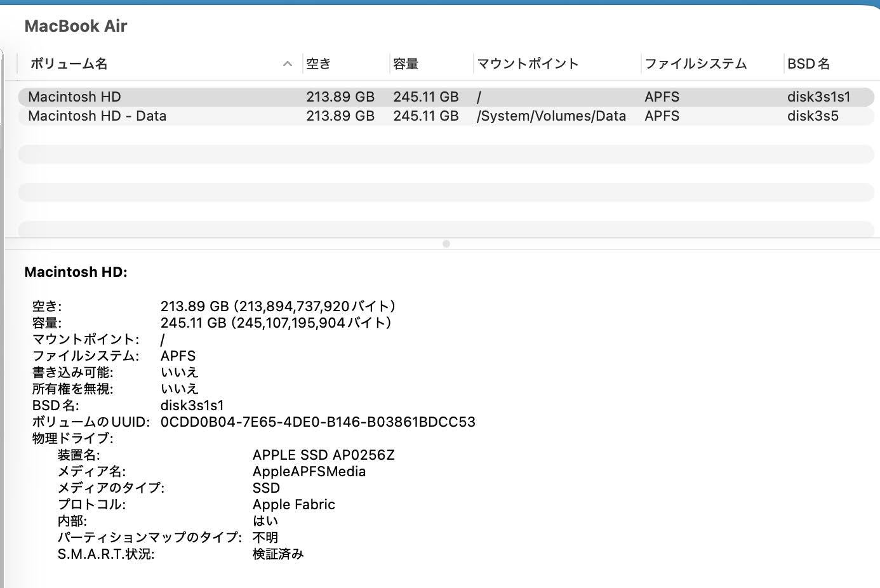Sort volumes by the 容量 column
The width and height of the screenshot is (880, 588).
[406, 63]
